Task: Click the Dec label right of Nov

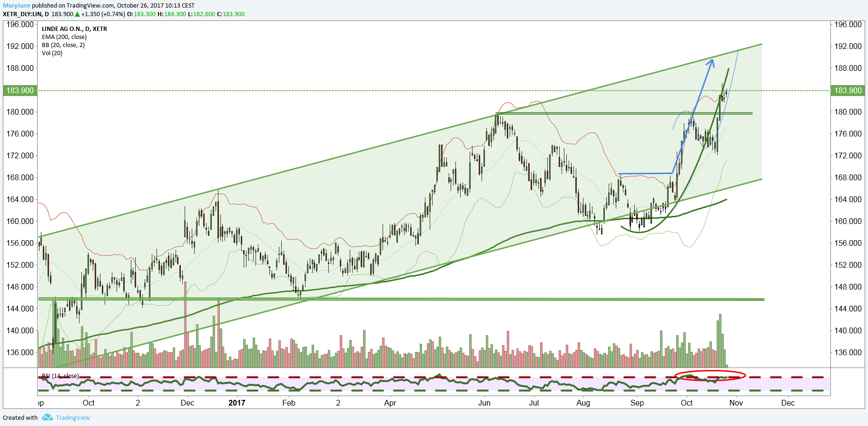Action: point(788,403)
